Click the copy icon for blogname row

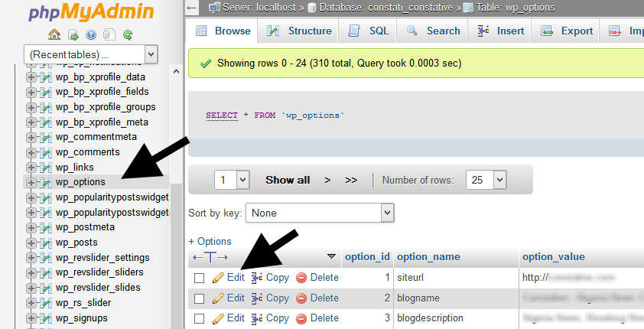click(x=257, y=298)
